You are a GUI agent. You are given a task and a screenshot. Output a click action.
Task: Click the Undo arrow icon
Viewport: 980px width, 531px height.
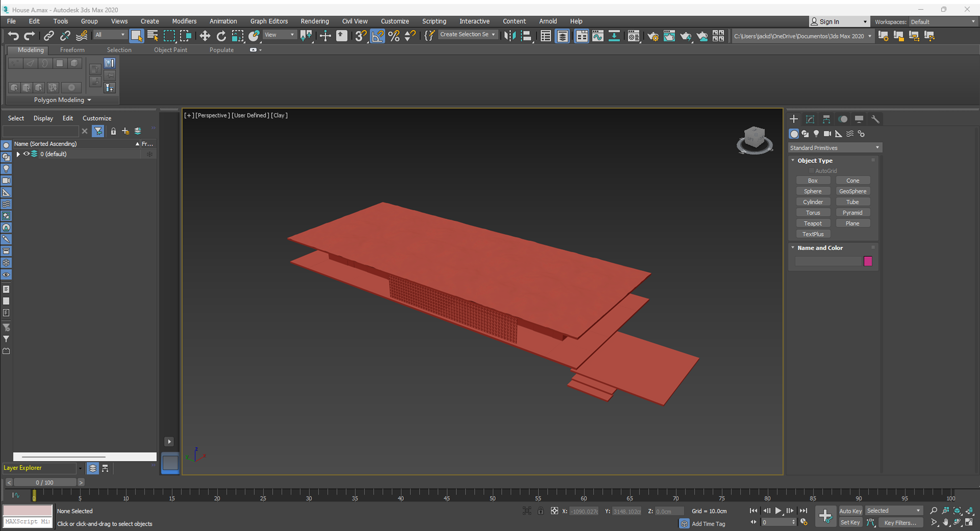tap(13, 36)
